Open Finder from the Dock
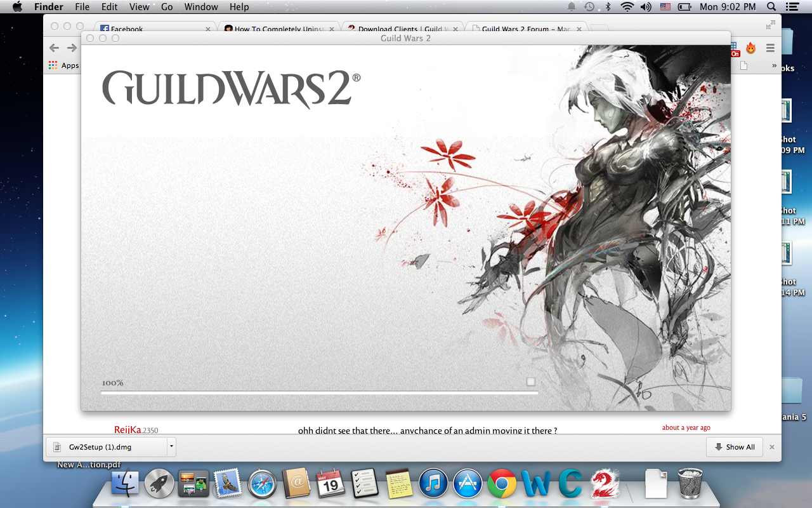This screenshot has height=508, width=812. click(x=125, y=484)
